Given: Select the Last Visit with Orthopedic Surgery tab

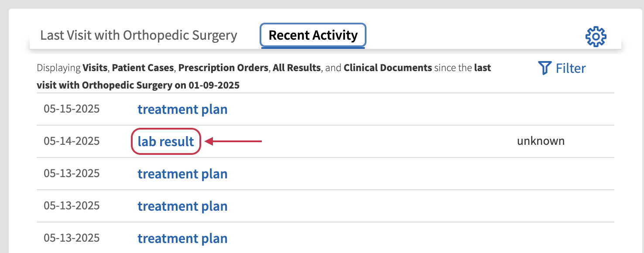Looking at the screenshot, I should point(138,35).
